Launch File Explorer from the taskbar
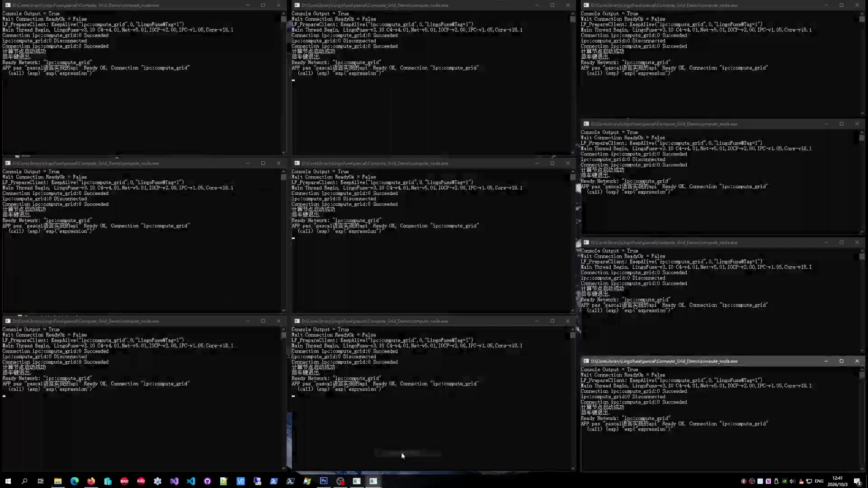868x488 pixels. [x=58, y=481]
